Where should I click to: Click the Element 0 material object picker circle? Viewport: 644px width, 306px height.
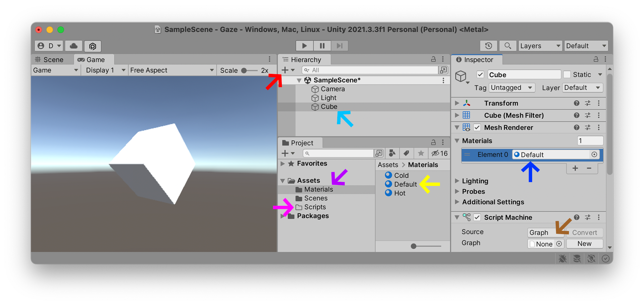594,155
